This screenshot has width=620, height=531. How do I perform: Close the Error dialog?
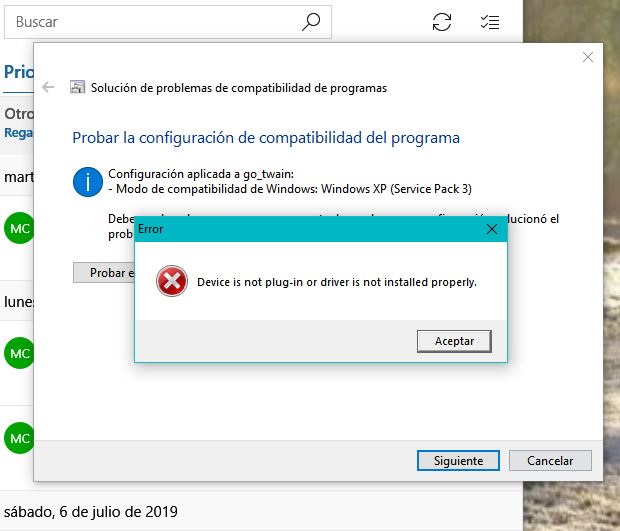491,229
